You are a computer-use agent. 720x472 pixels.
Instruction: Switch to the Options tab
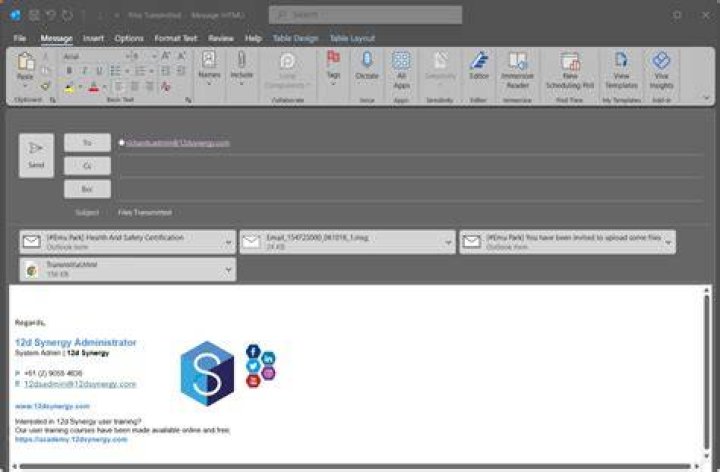pyautogui.click(x=129, y=38)
